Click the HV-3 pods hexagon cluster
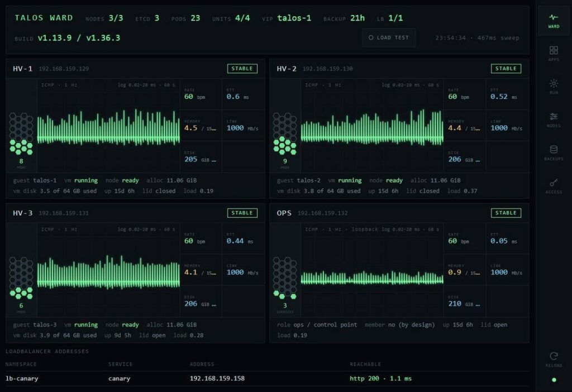This screenshot has height=392, width=572. click(x=21, y=278)
